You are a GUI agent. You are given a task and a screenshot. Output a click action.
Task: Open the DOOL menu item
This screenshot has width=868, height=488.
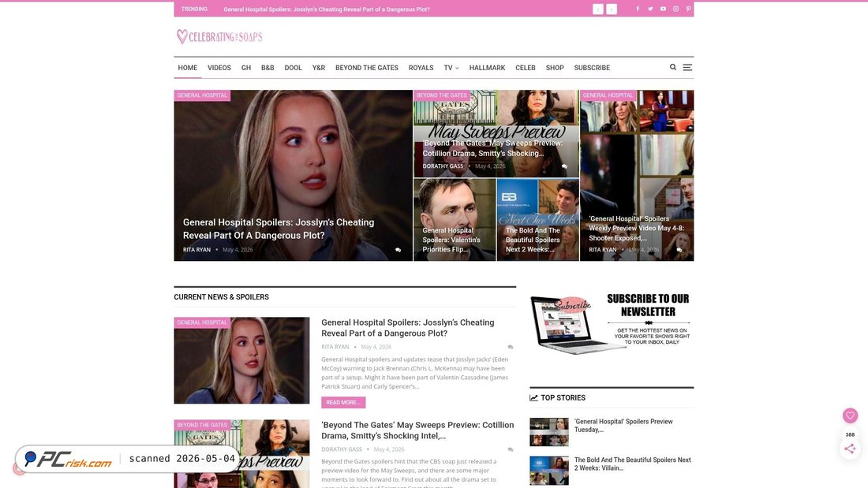tap(294, 68)
